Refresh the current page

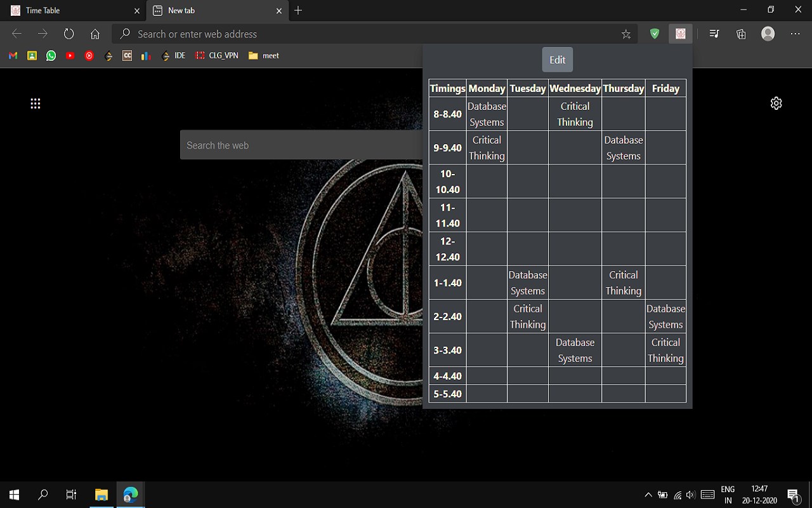(69, 34)
